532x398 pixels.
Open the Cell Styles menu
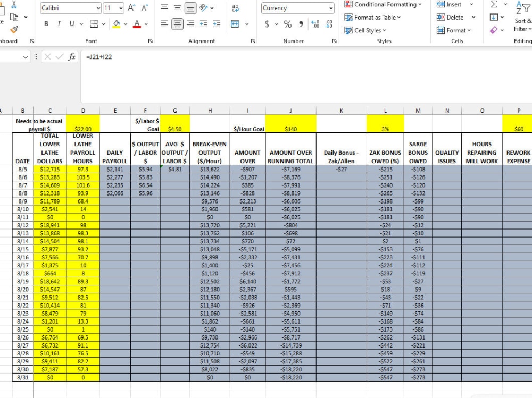(365, 30)
